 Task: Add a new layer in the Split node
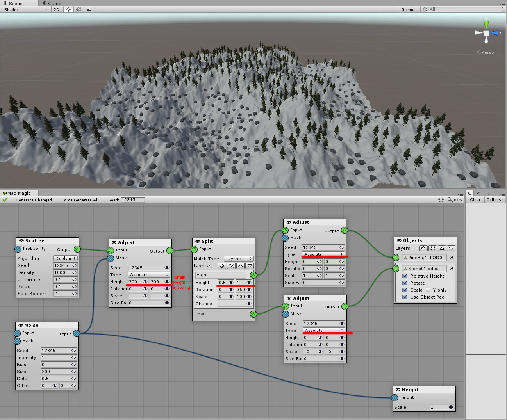click(221, 266)
